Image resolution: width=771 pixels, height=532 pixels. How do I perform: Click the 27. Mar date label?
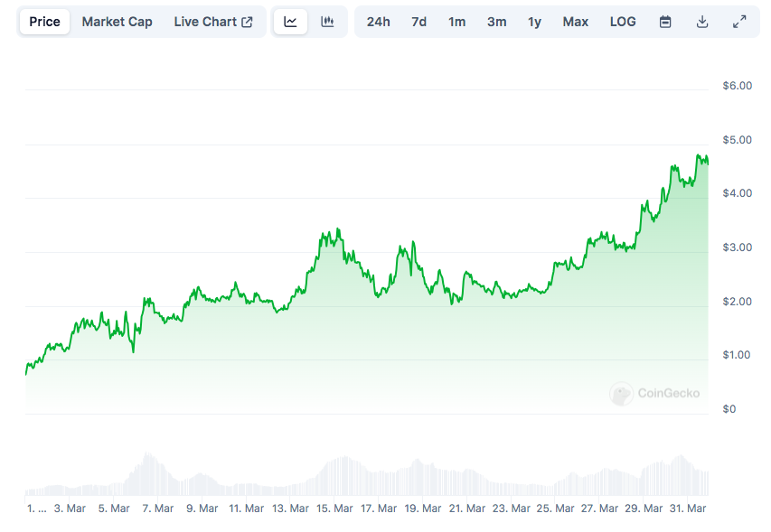pyautogui.click(x=599, y=509)
